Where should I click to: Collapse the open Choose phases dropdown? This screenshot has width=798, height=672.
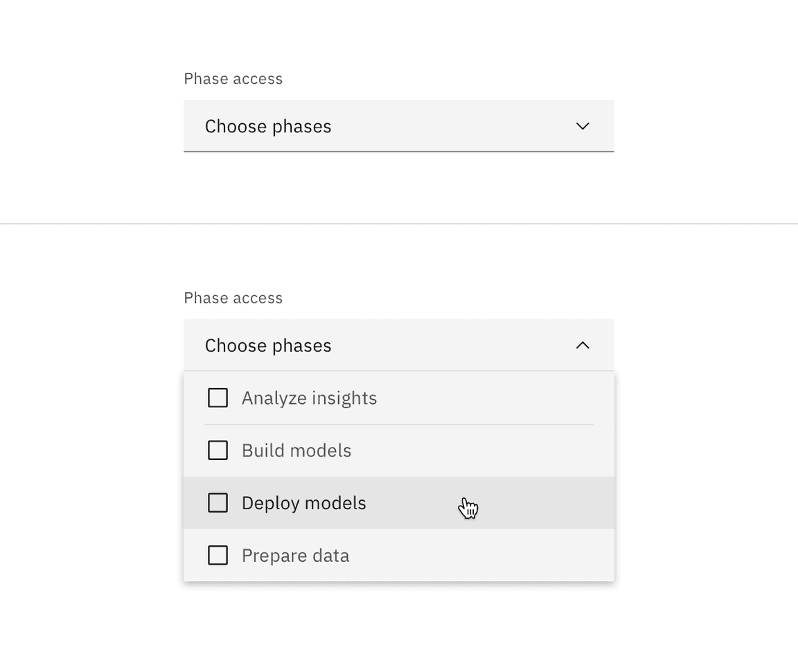(x=398, y=345)
